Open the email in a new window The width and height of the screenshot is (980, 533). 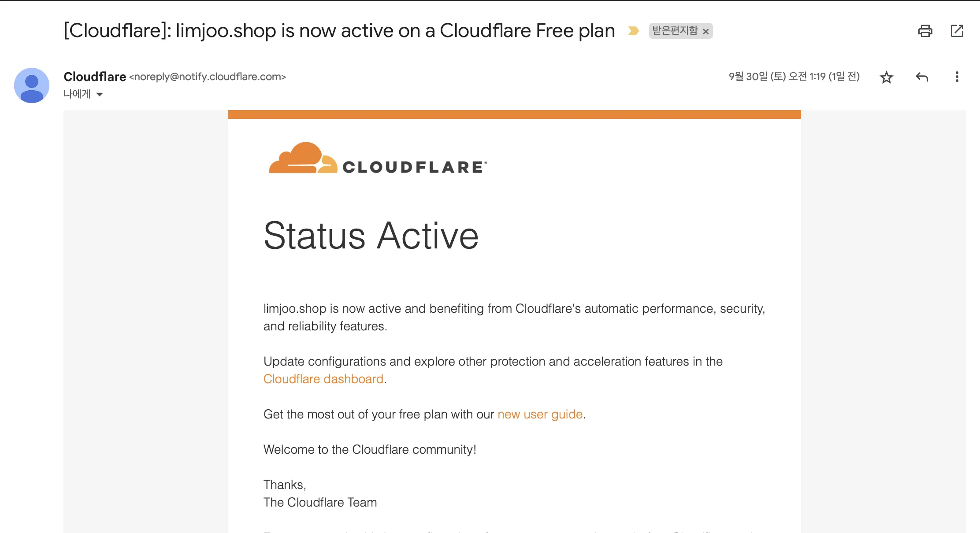pyautogui.click(x=957, y=31)
